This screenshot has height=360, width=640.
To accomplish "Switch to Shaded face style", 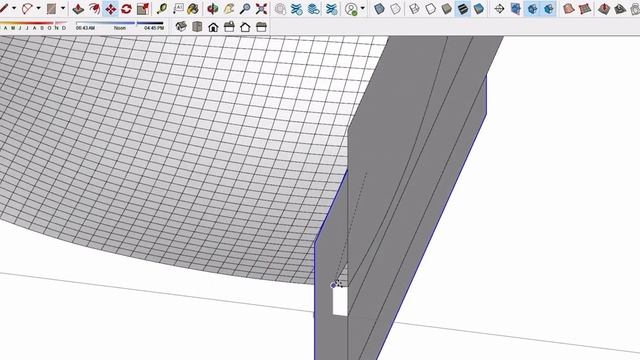I will [447, 8].
